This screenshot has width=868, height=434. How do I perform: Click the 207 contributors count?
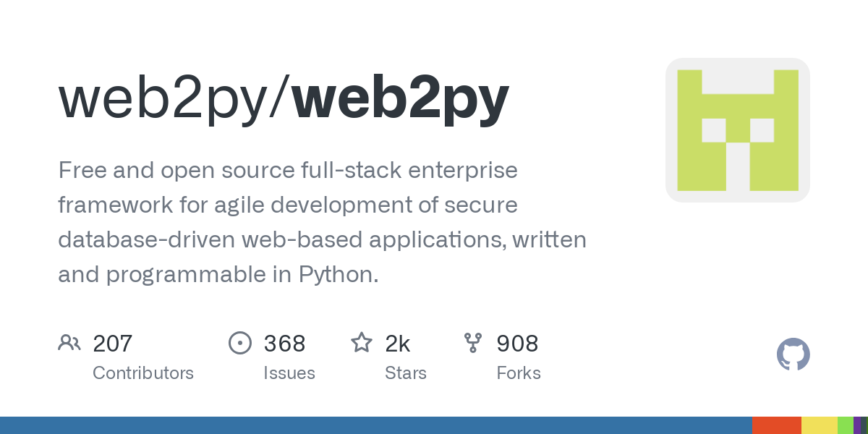pos(113,344)
